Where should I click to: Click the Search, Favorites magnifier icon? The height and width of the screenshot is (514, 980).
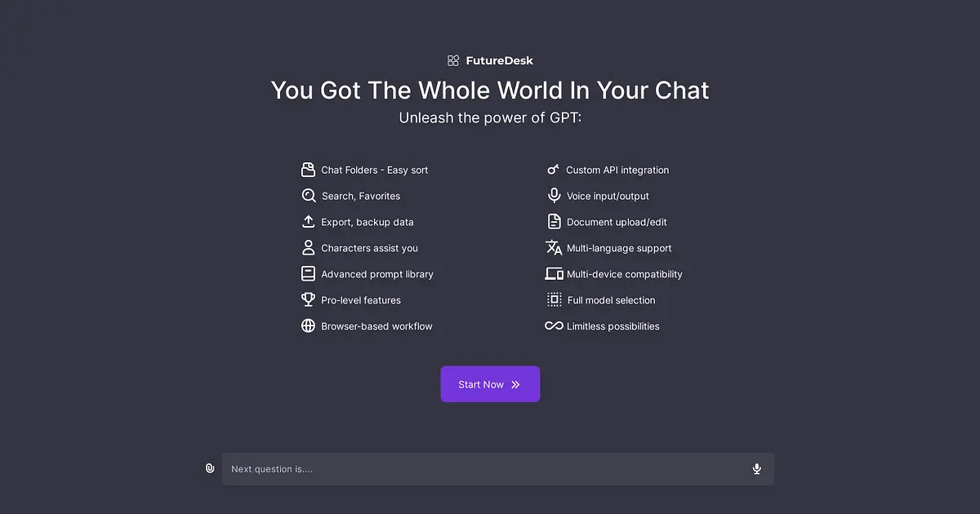[308, 196]
